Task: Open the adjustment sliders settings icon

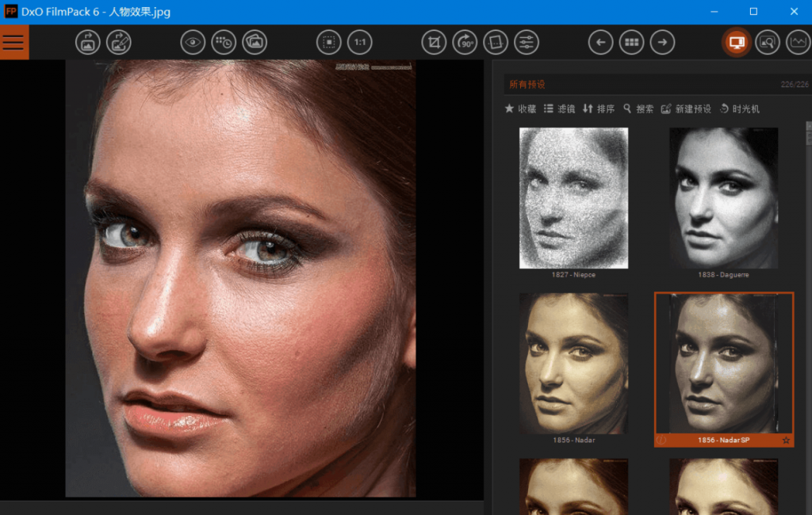Action: tap(527, 42)
